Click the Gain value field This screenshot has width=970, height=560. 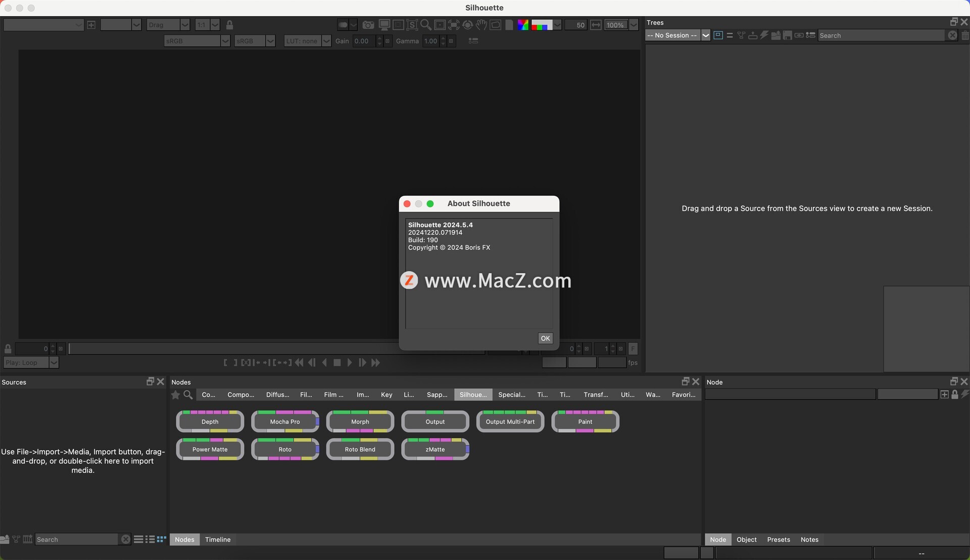click(364, 41)
